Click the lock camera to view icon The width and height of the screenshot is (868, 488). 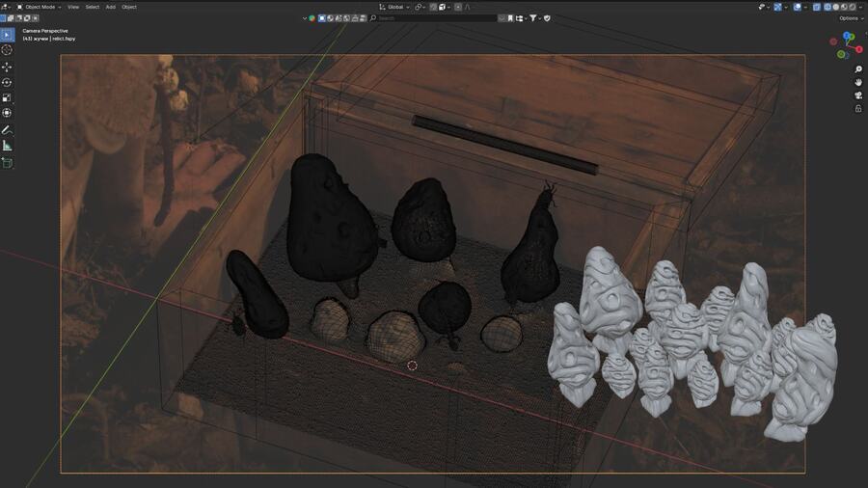point(858,108)
